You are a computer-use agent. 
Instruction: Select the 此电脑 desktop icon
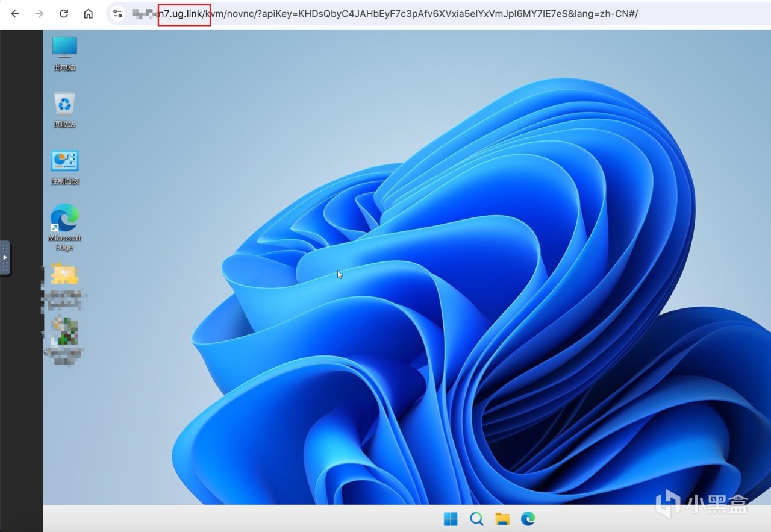tap(64, 54)
